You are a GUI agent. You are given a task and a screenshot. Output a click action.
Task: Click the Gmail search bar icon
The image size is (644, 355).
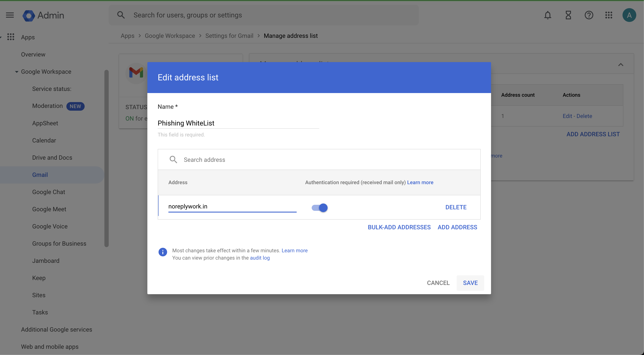tap(173, 159)
